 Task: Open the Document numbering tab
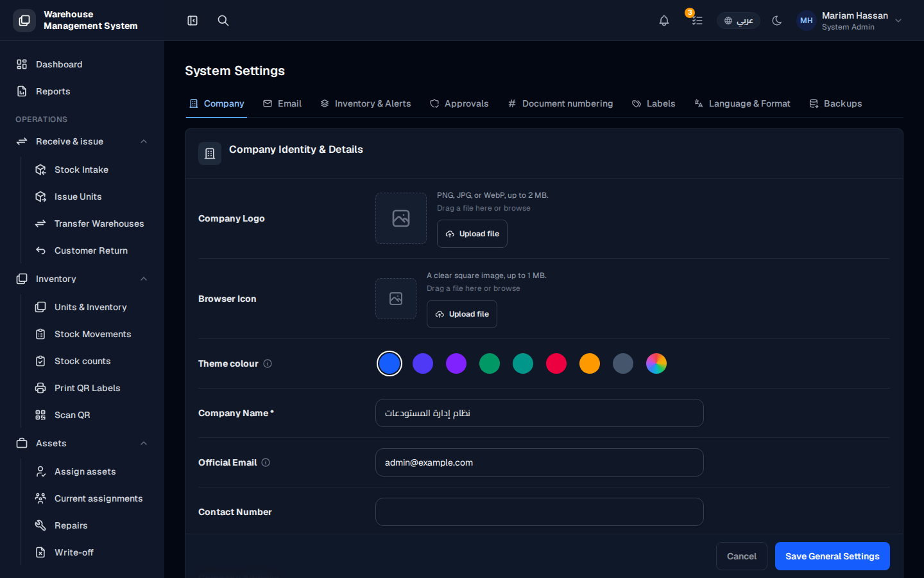pyautogui.click(x=560, y=103)
